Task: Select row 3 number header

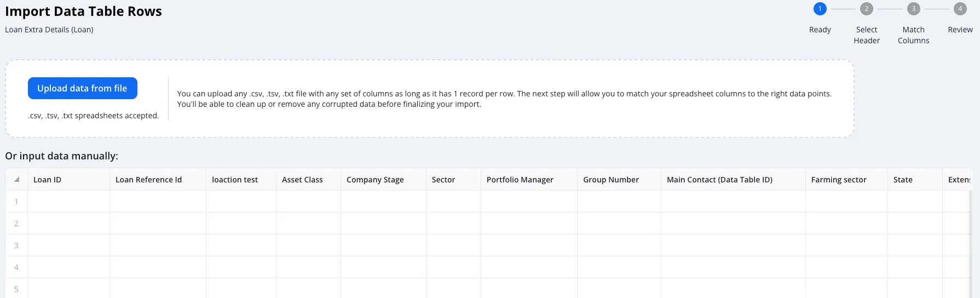Action: pos(16,245)
